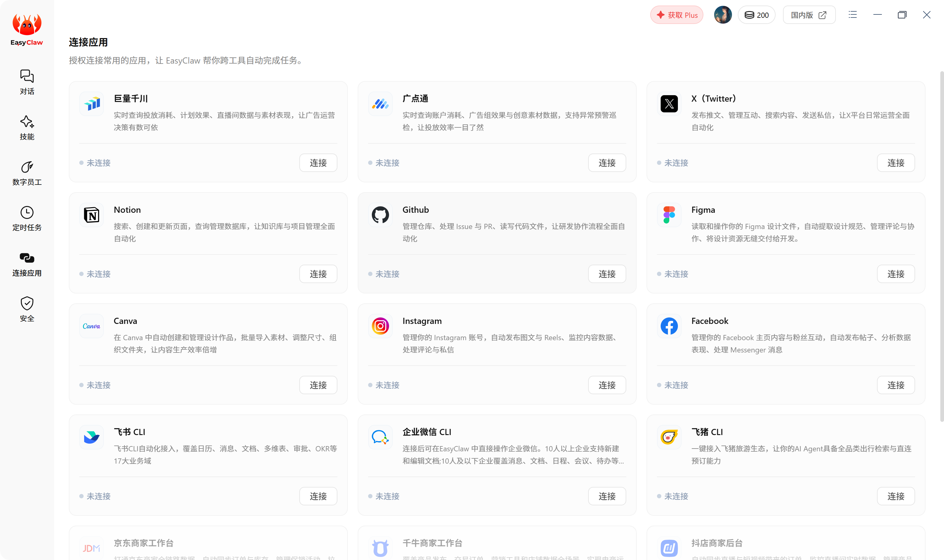The image size is (944, 560).
Task: Click the Canva card title
Action: [x=125, y=321]
